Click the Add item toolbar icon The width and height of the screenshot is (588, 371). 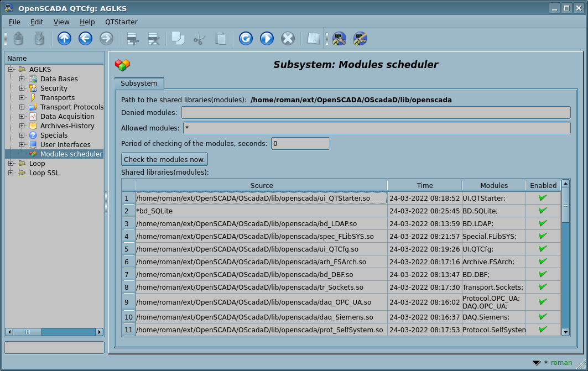(x=133, y=38)
